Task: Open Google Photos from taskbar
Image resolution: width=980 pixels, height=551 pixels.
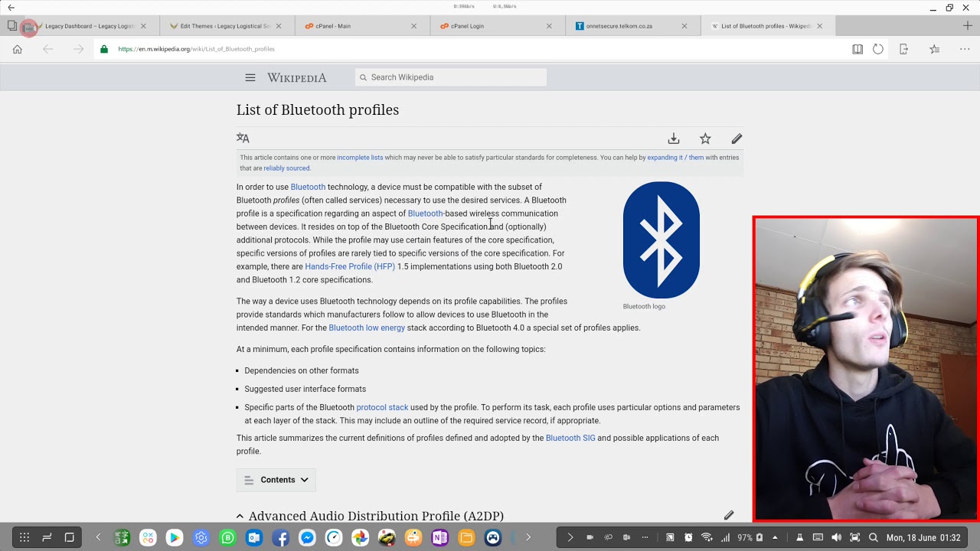Action: coord(360,538)
